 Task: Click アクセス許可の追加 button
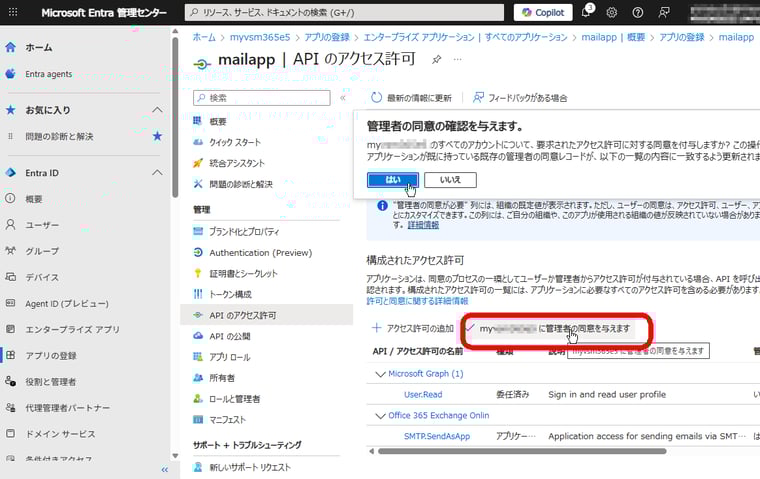(x=413, y=328)
